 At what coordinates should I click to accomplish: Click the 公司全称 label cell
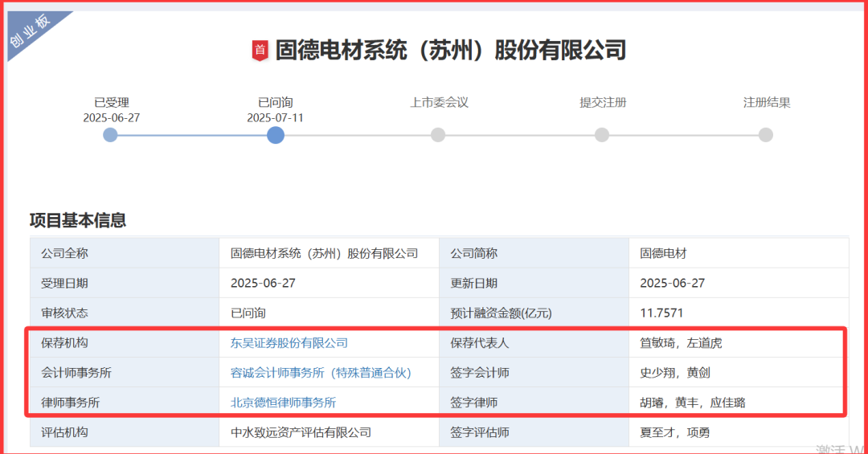[125, 253]
